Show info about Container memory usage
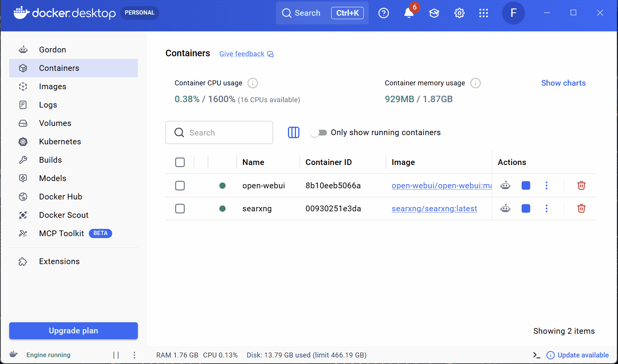This screenshot has width=618, height=364. coord(475,83)
